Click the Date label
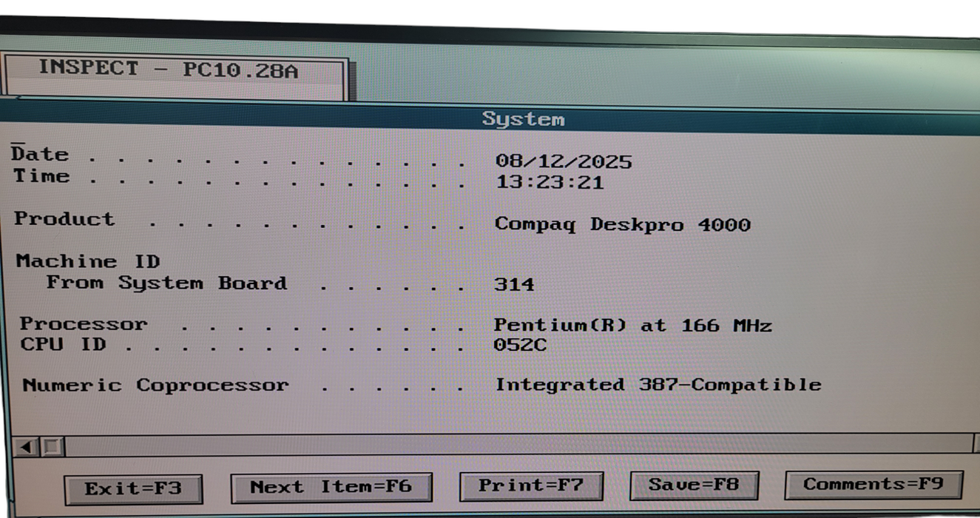This screenshot has height=518, width=980. pos(40,154)
